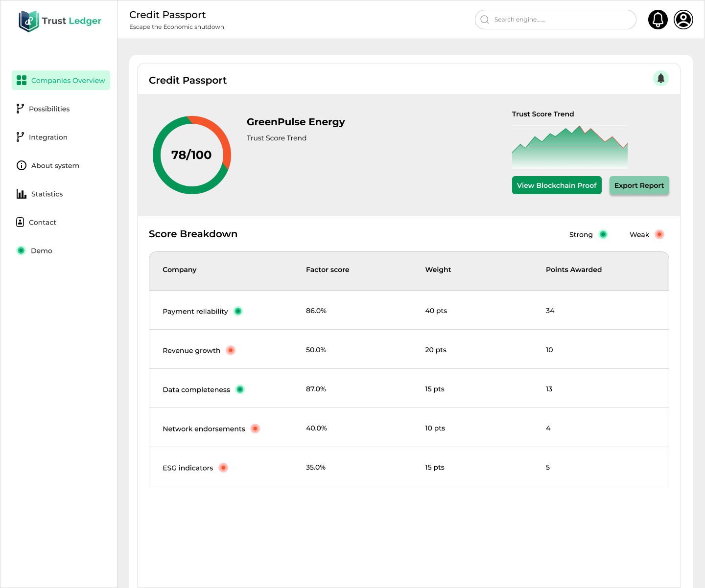This screenshot has width=705, height=588.
Task: Click the magnifier icon in search box
Action: click(485, 20)
